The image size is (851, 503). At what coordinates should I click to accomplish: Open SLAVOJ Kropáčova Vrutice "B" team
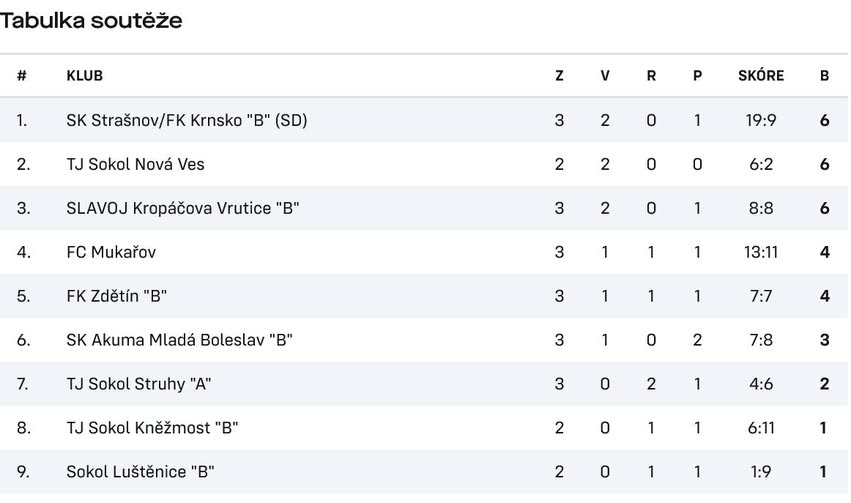pos(183,208)
